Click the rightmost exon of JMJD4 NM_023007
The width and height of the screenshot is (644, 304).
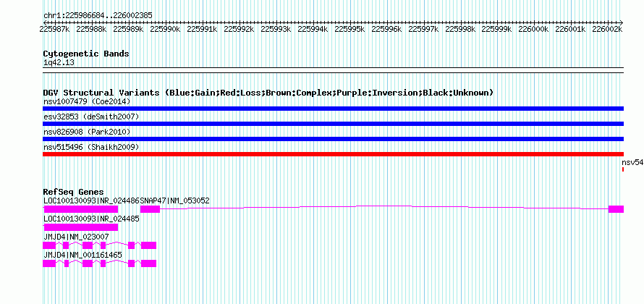coord(148,245)
